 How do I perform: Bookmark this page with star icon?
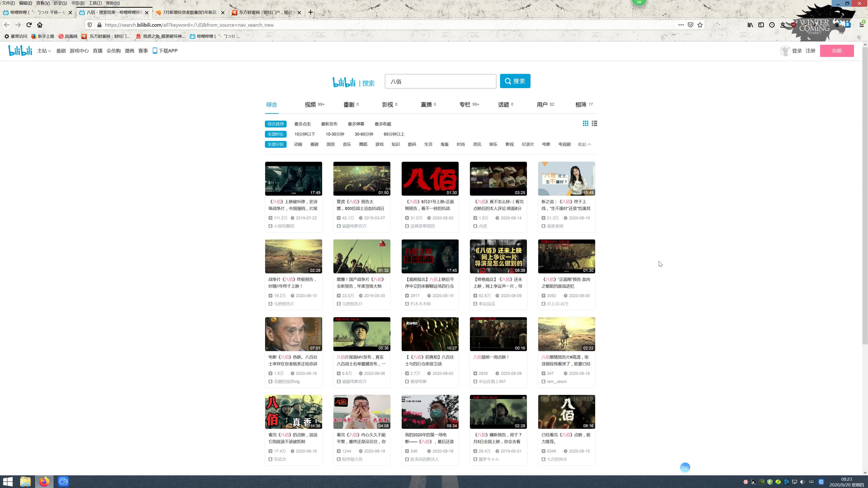[700, 25]
